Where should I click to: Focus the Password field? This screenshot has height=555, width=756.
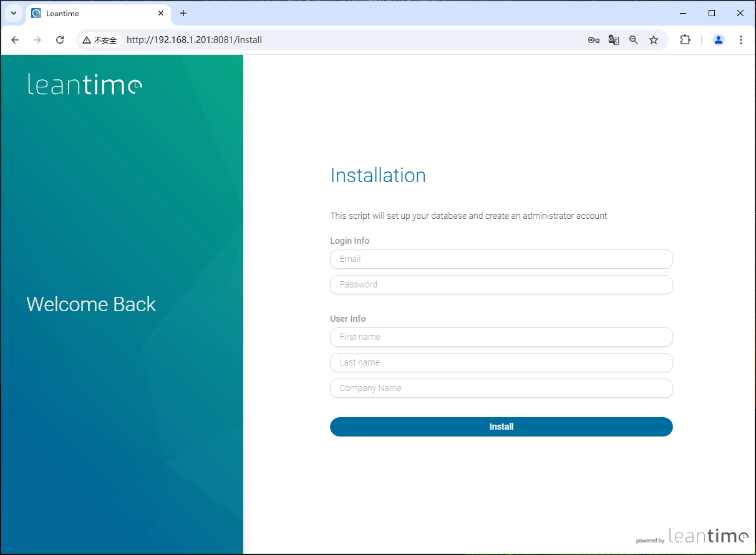501,284
